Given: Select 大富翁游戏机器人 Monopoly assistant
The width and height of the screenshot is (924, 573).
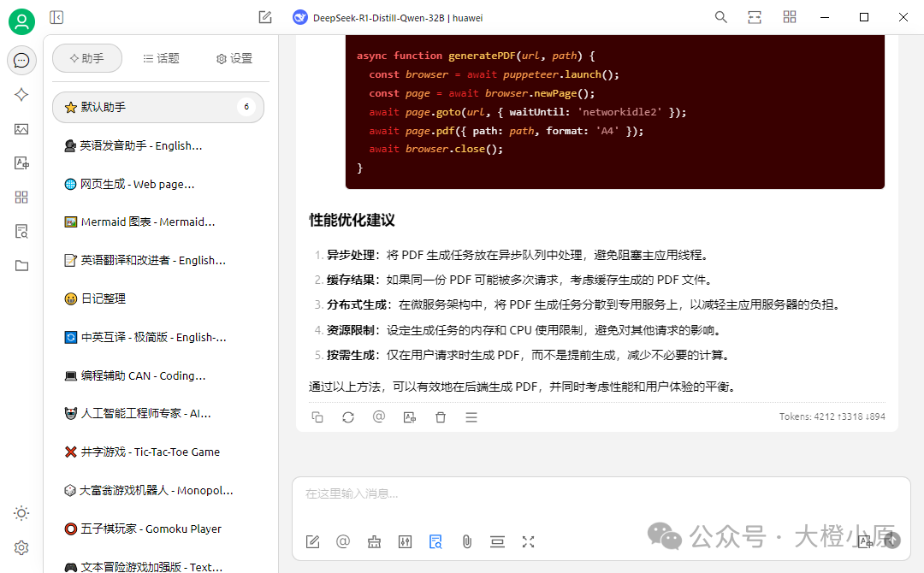Looking at the screenshot, I should [x=158, y=490].
